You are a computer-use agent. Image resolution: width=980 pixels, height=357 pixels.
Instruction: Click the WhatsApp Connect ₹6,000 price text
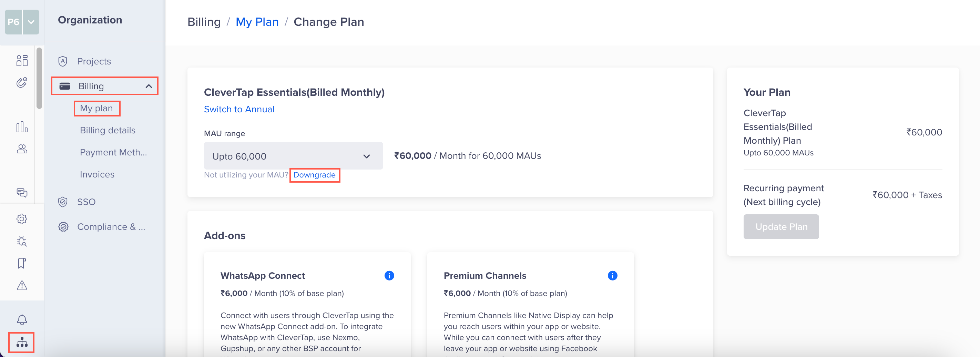tap(282, 294)
